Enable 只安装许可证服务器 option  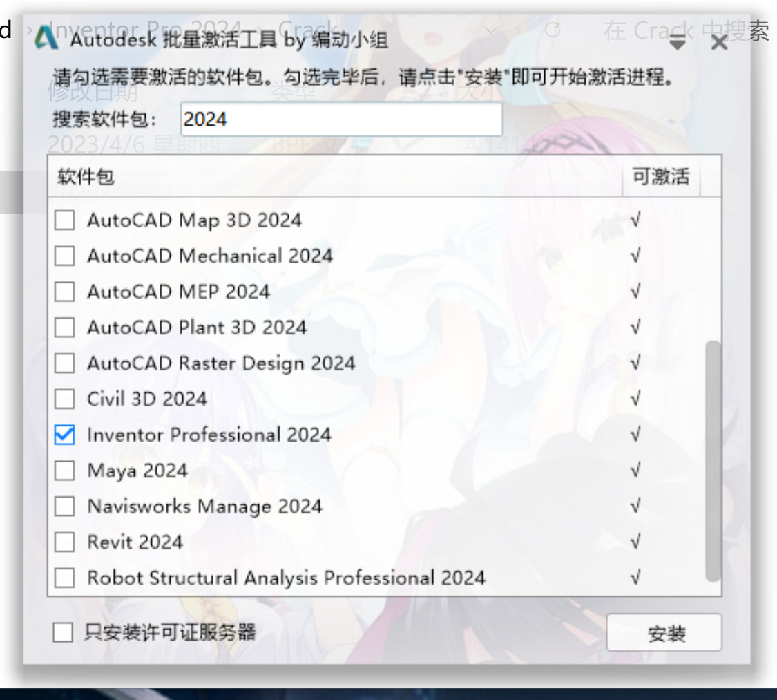[x=63, y=632]
